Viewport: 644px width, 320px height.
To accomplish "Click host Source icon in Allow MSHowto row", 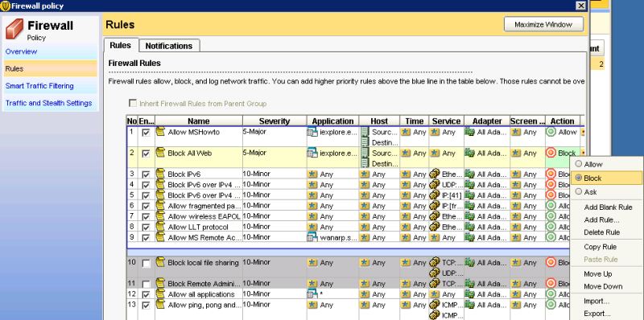I will [365, 132].
